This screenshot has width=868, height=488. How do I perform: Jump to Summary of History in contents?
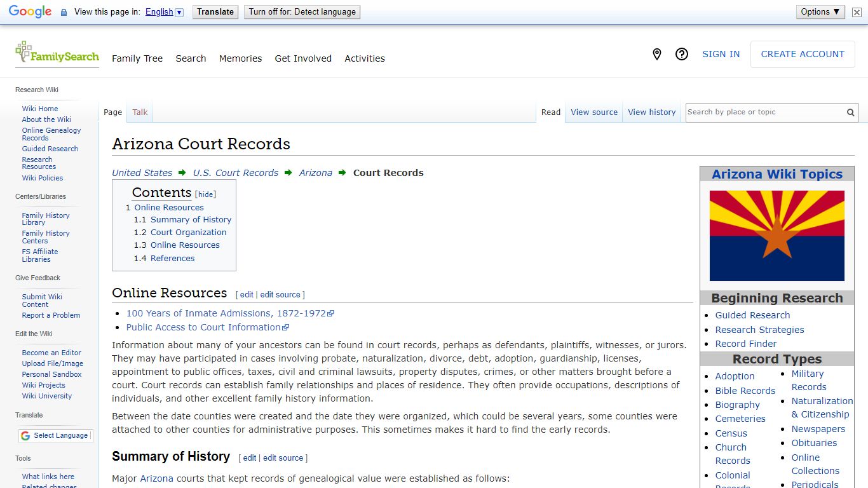click(x=191, y=220)
